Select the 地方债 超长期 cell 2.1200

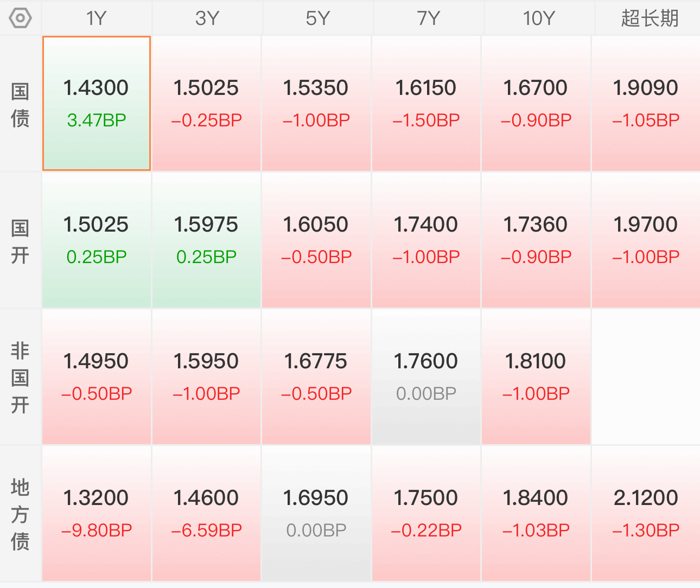(646, 514)
